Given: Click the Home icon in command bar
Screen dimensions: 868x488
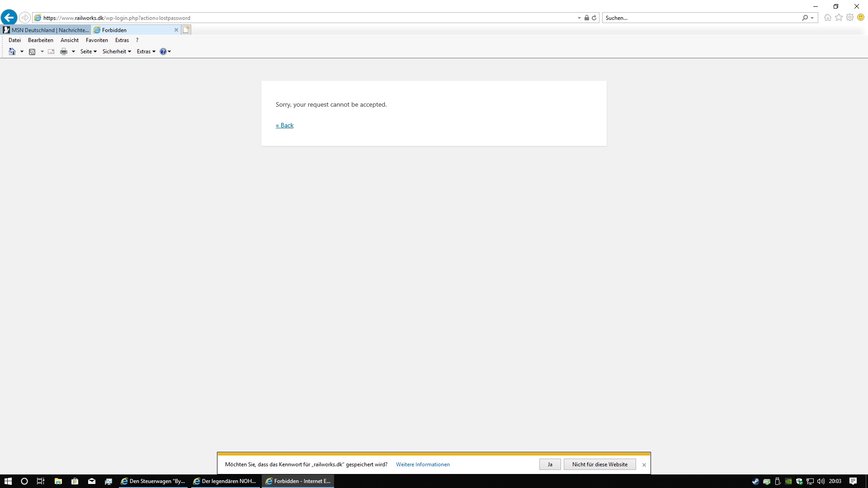Looking at the screenshot, I should (12, 52).
